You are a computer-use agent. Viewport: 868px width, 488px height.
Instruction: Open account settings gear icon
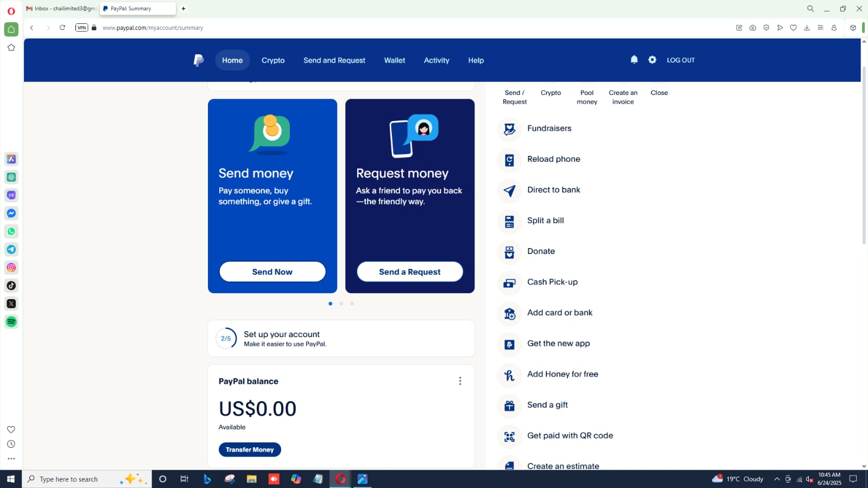652,60
